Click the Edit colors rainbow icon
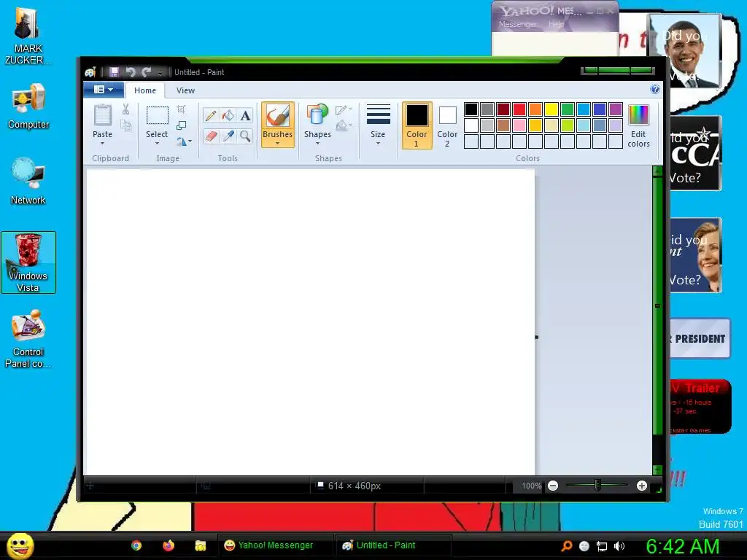 coord(638,115)
